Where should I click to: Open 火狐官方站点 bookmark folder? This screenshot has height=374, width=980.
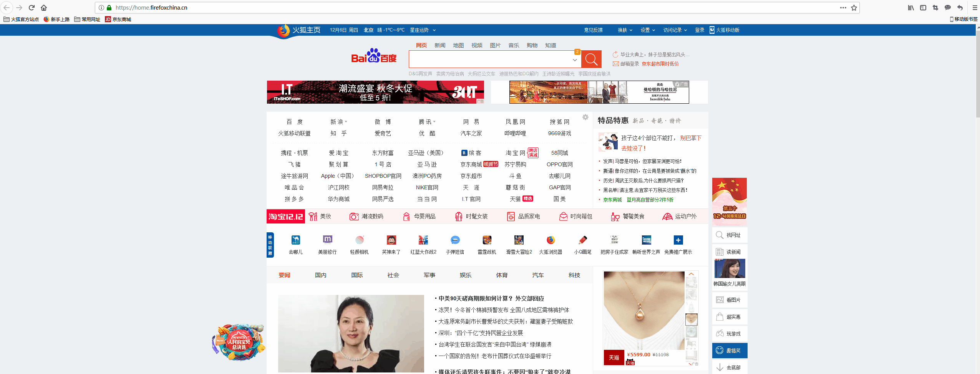point(21,19)
